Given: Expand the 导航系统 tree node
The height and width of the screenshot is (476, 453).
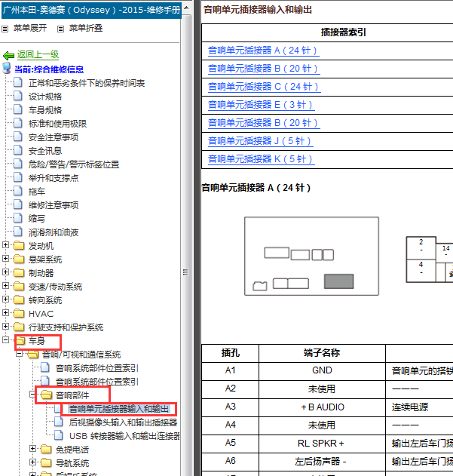Looking at the screenshot, I should (32, 462).
